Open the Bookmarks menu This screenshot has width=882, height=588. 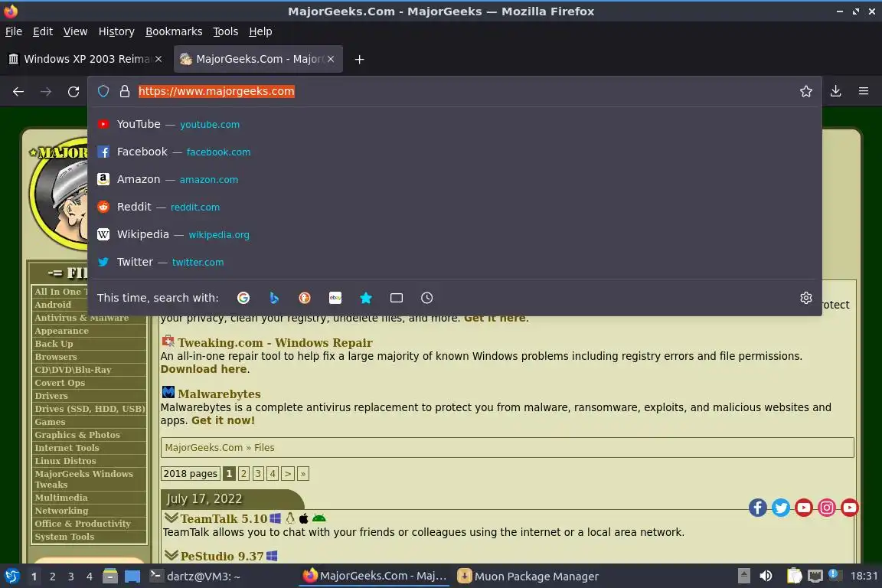(x=174, y=31)
